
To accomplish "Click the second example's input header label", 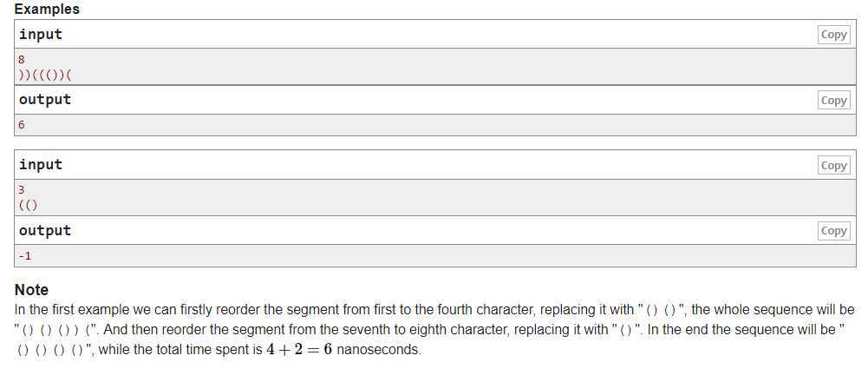I will [x=41, y=165].
